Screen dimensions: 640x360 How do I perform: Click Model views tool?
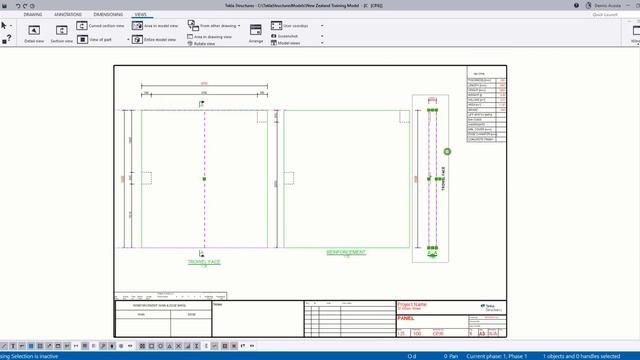point(285,43)
